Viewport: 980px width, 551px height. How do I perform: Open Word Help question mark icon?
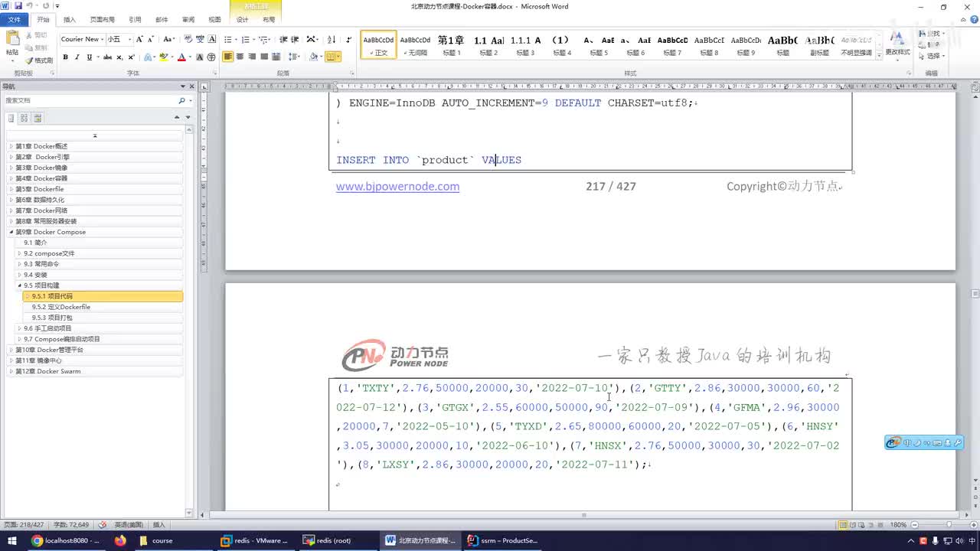tap(972, 20)
